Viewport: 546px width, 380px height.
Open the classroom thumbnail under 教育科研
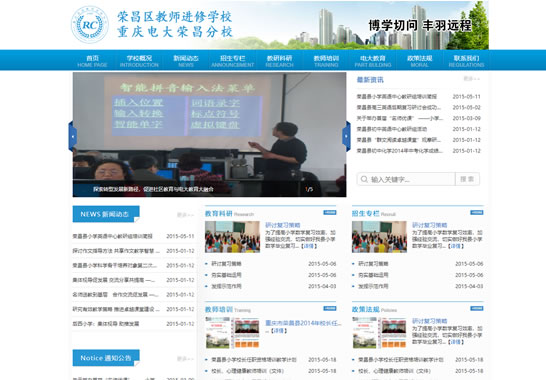click(x=232, y=237)
